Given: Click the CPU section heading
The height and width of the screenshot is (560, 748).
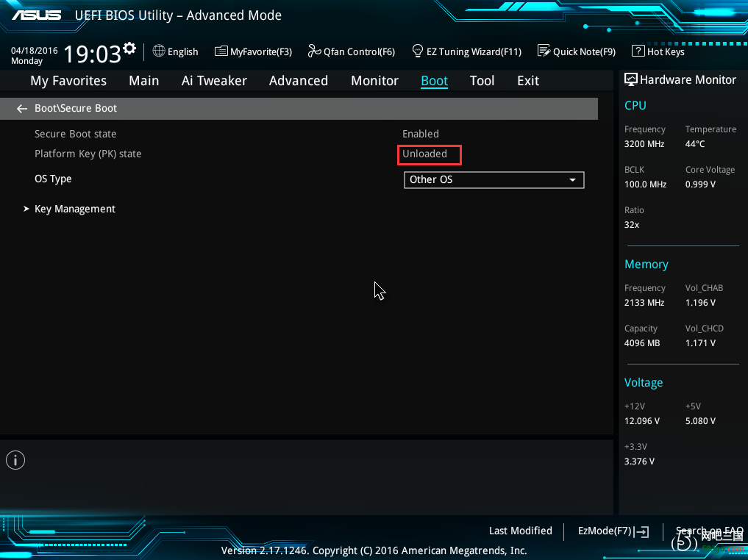Looking at the screenshot, I should point(635,105).
